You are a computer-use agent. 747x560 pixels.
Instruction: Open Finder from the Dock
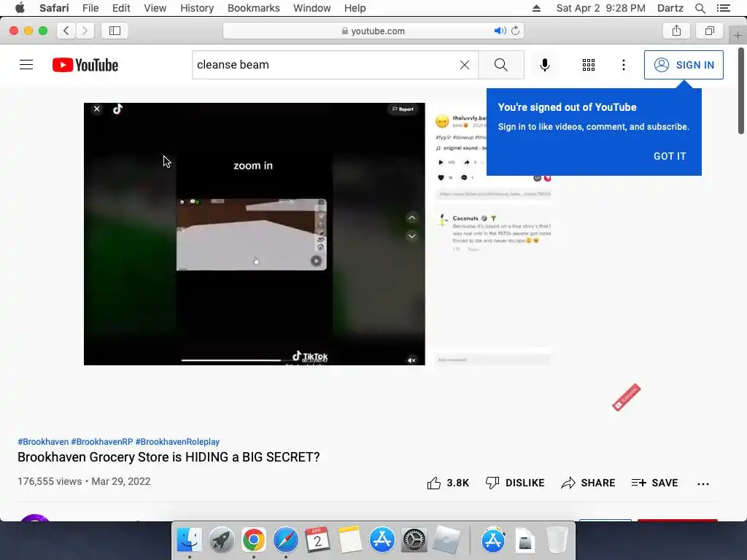pyautogui.click(x=190, y=540)
